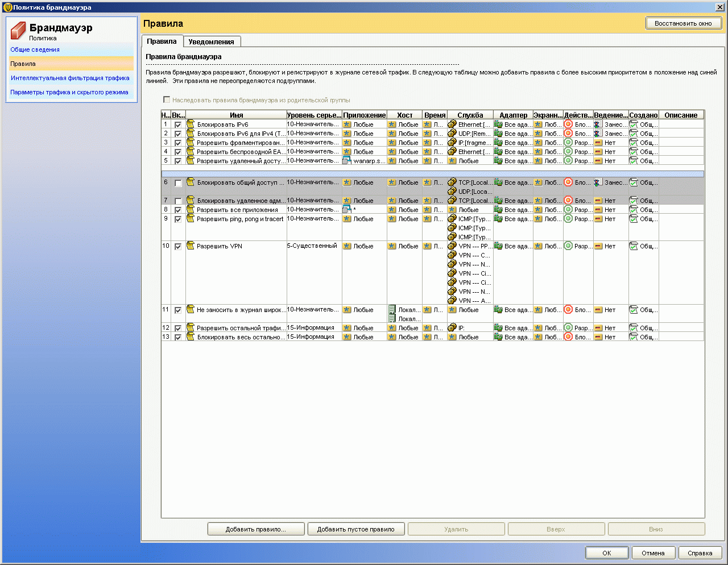Click the rule icon beside Блокировать IPv6

coord(191,124)
